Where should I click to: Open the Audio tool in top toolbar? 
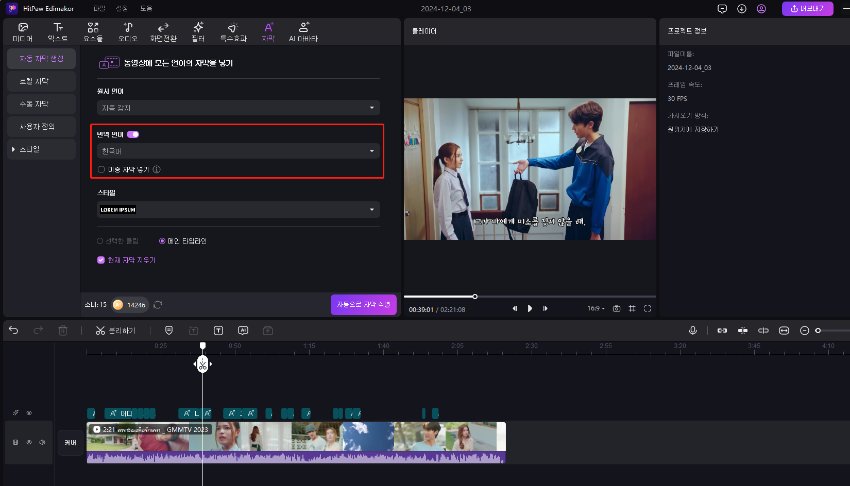pos(127,30)
